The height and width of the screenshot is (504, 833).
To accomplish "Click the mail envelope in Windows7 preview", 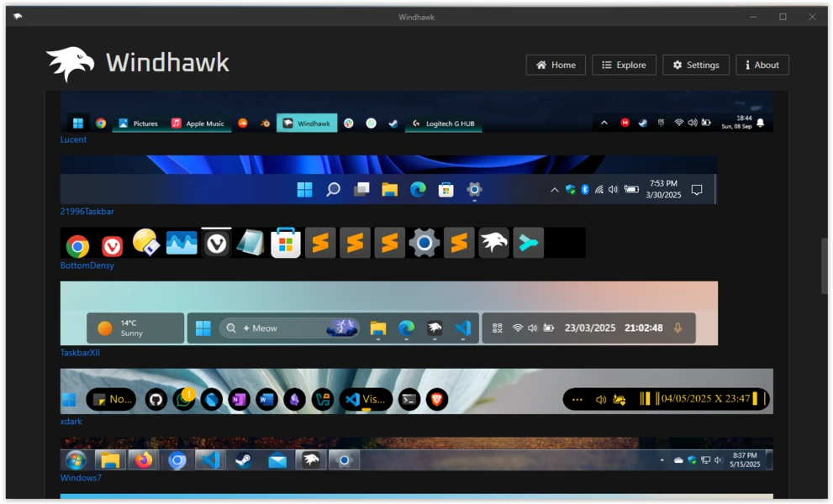I will pos(277,460).
